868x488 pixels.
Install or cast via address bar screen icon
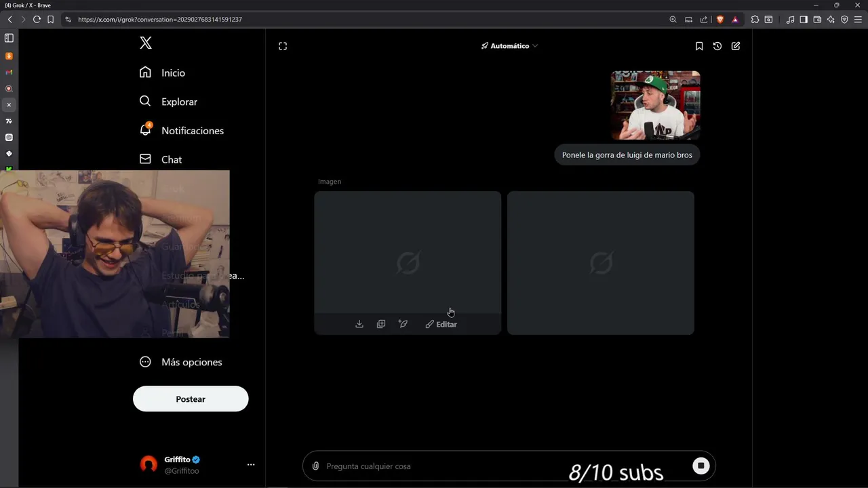point(689,20)
